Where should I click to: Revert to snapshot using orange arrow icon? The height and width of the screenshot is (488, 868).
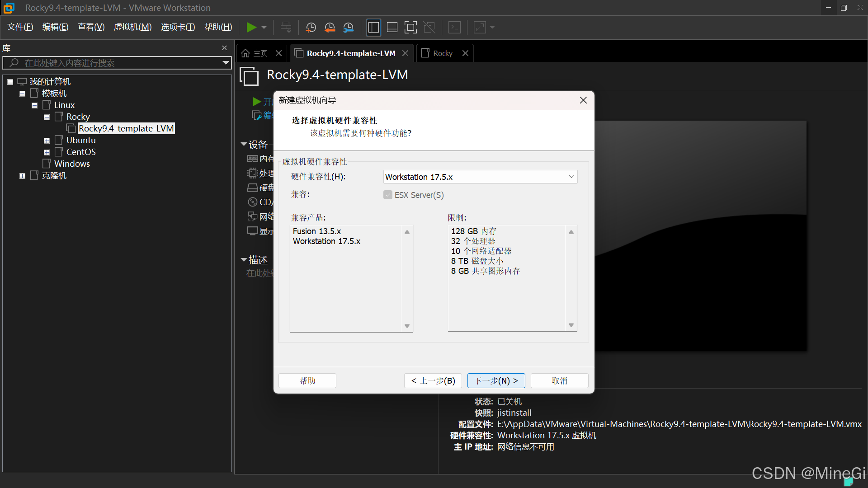pos(330,28)
